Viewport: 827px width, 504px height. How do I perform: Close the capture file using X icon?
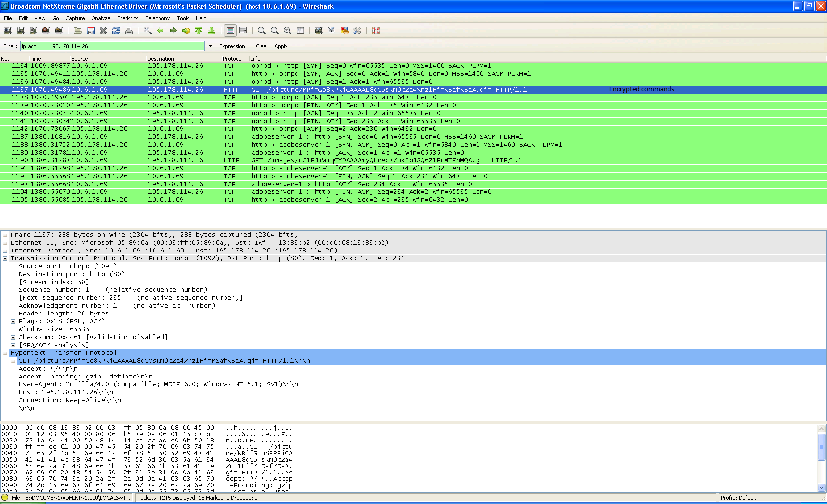click(103, 31)
